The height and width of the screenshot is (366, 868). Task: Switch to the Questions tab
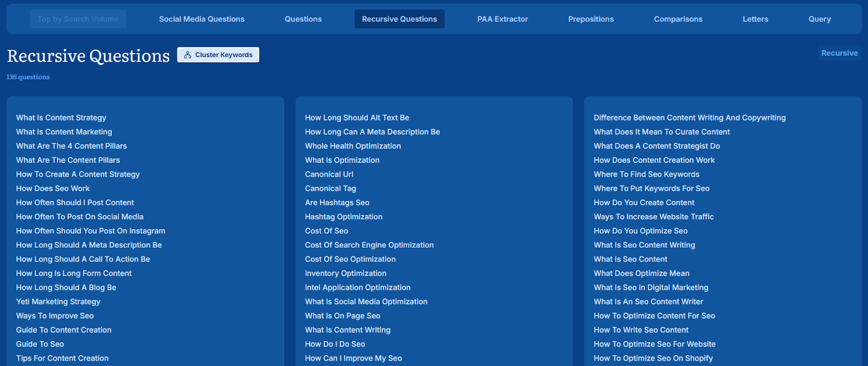tap(303, 19)
